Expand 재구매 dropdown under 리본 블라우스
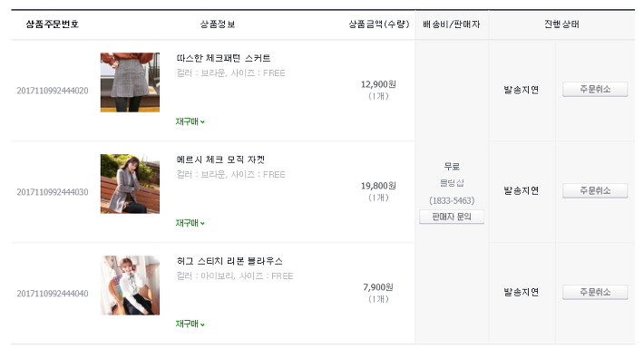Viewport: 644px width, 358px height. pos(190,324)
